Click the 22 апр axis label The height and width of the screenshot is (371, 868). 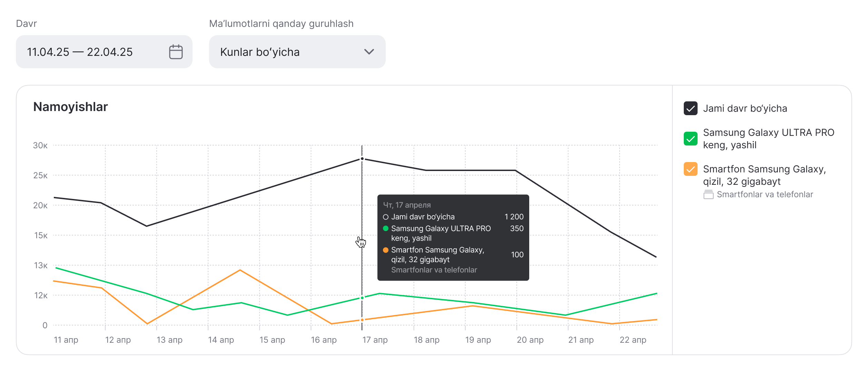pos(633,340)
